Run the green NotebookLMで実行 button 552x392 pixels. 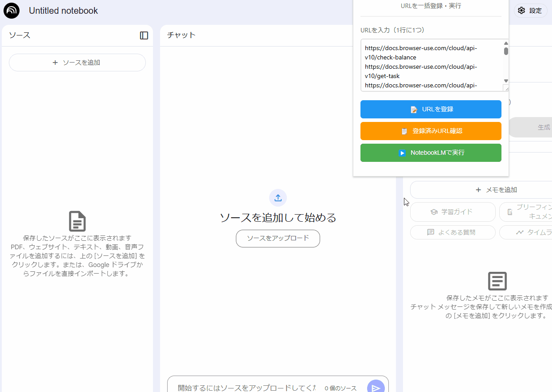[431, 153]
